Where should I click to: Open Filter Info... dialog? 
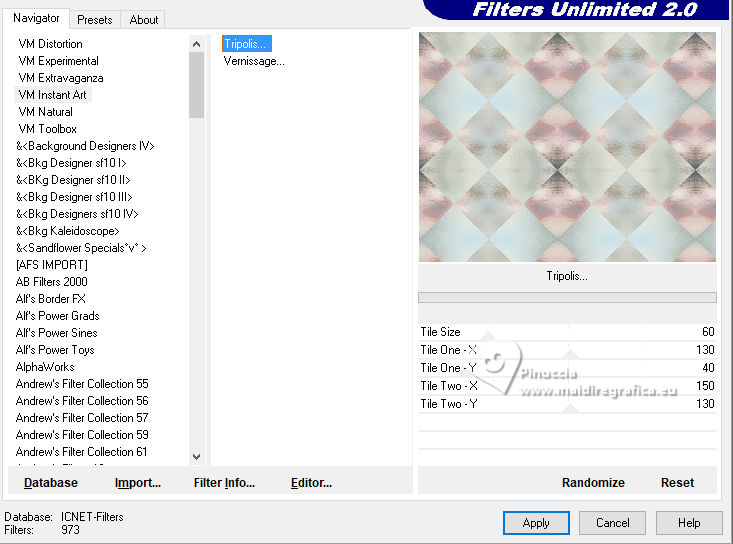tap(224, 483)
